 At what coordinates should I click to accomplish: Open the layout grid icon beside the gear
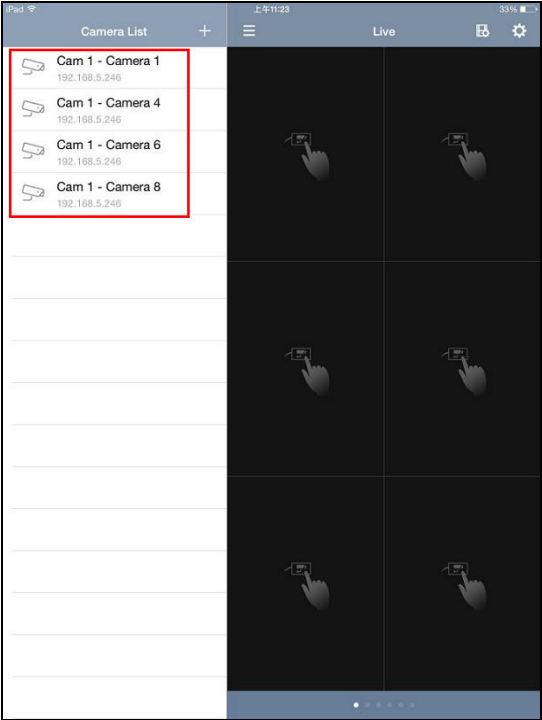tap(482, 31)
